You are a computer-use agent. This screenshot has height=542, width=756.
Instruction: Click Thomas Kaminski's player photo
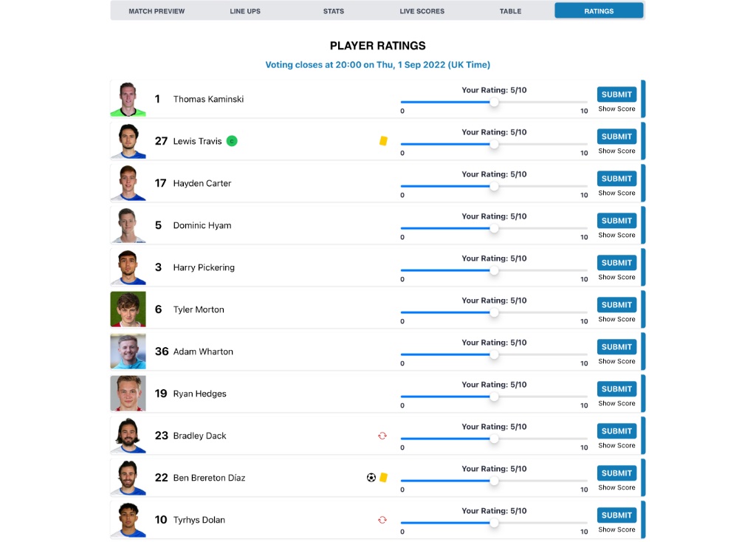(x=128, y=100)
